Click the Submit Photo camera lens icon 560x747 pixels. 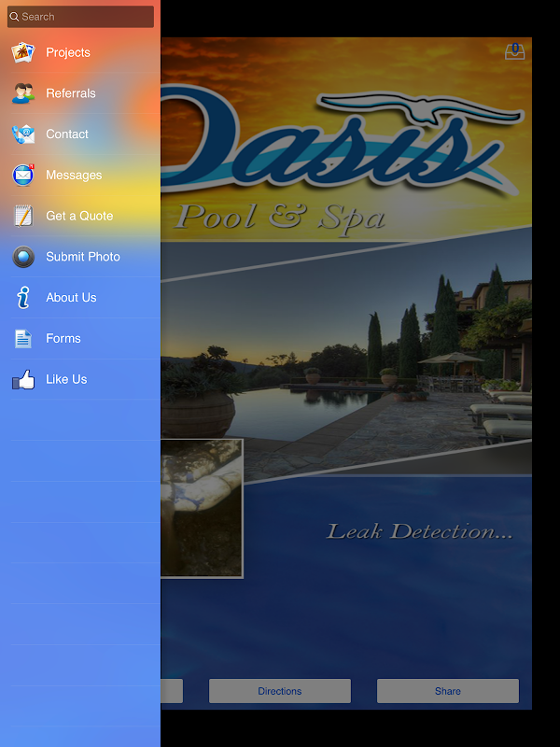tap(22, 257)
